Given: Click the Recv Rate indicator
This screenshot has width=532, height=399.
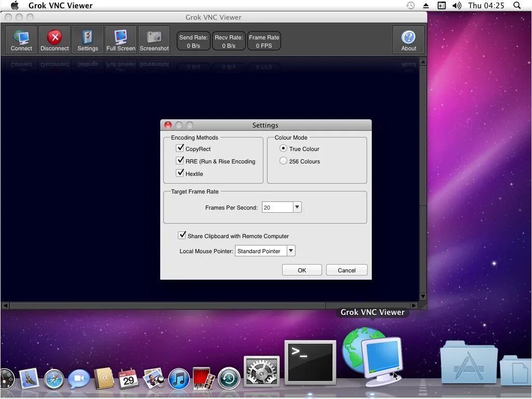Looking at the screenshot, I should tap(229, 41).
